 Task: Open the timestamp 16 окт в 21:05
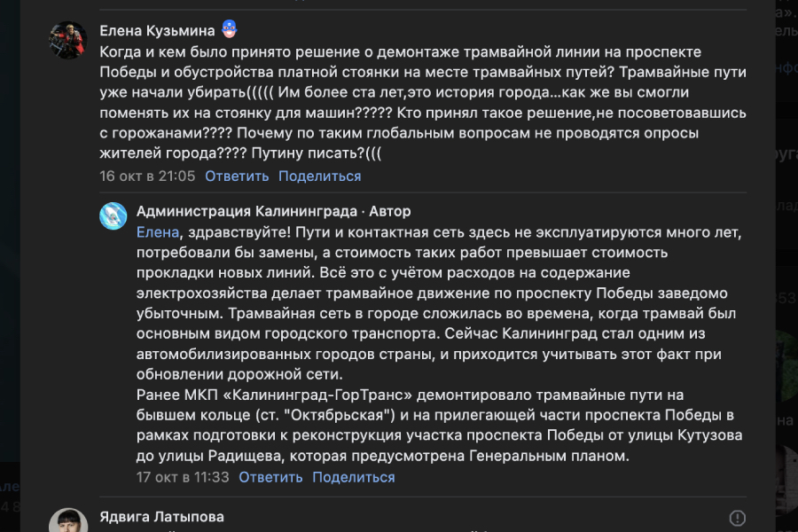pos(144,176)
